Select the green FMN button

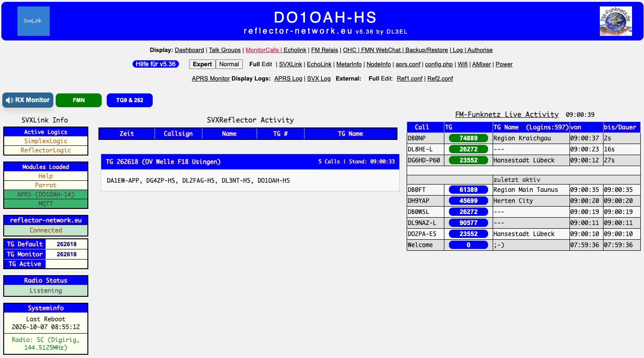coord(79,100)
